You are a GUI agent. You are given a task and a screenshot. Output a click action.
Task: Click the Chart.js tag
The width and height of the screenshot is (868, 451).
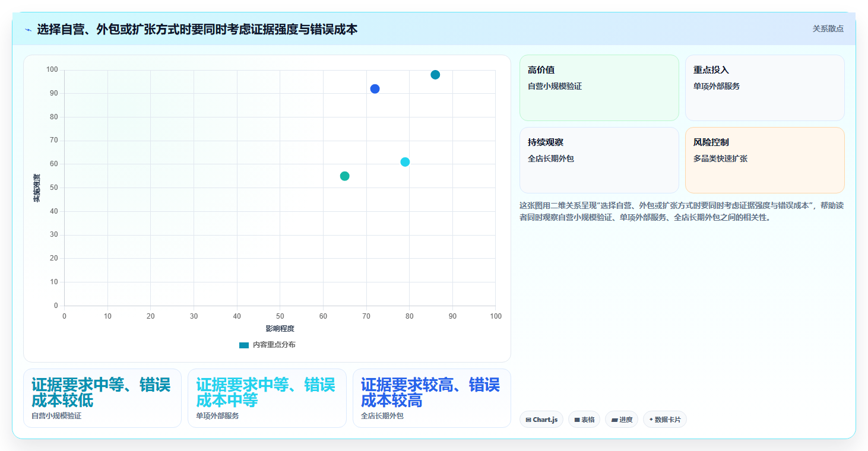pos(541,420)
